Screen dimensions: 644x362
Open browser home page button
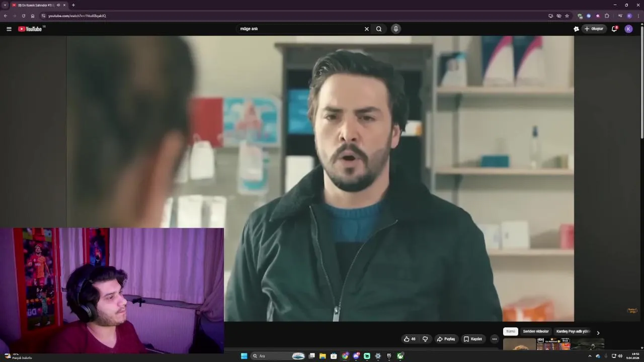[33, 16]
